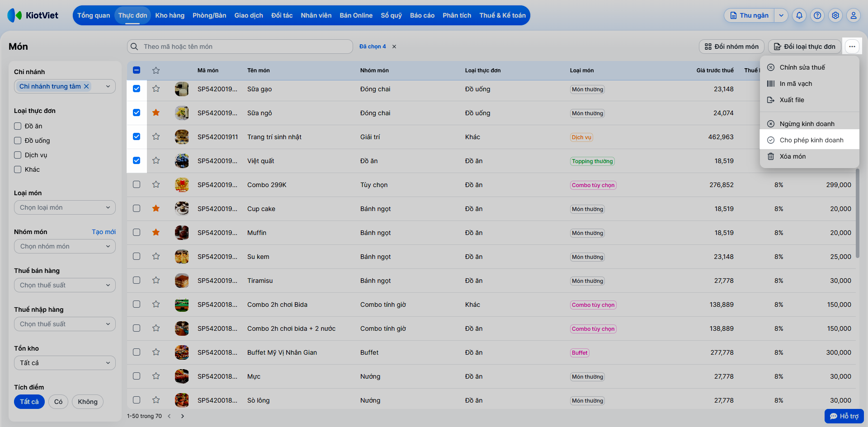
Task: Open the Kho hàng tab
Action: click(x=170, y=15)
